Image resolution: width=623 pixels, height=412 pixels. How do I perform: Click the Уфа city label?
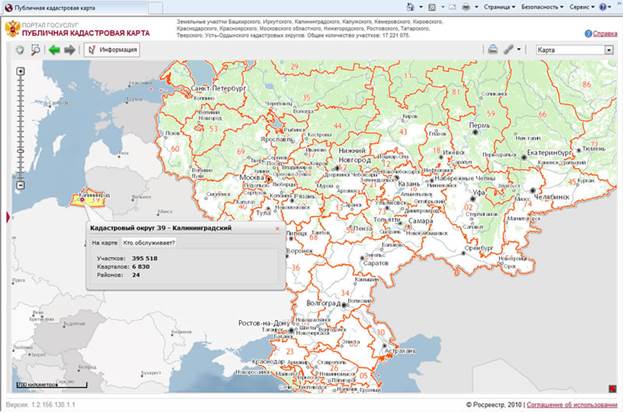pyautogui.click(x=479, y=192)
